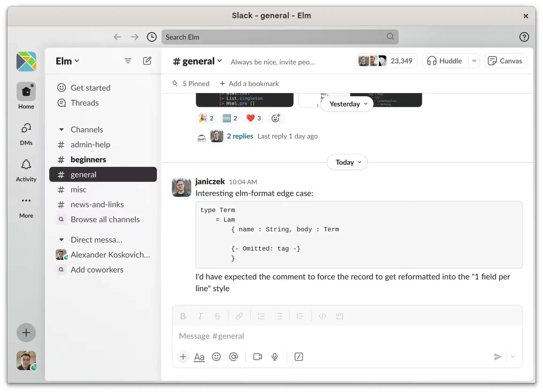The height and width of the screenshot is (392, 543).
Task: Click the Message #general input box
Action: [x=347, y=336]
